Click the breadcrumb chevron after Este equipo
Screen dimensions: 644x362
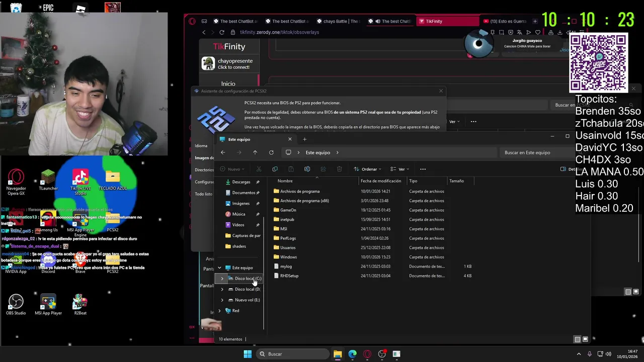click(x=338, y=152)
